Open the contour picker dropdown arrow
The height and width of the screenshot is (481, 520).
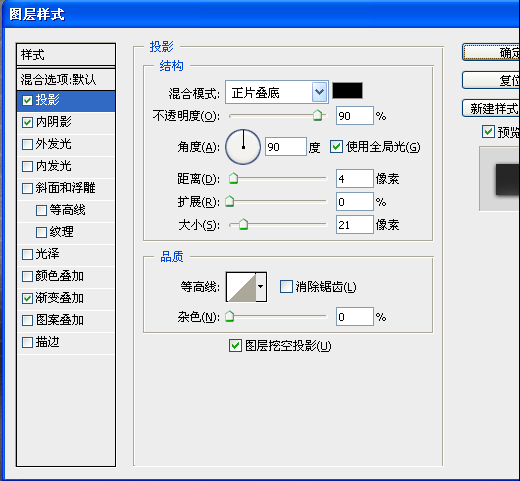pos(261,287)
